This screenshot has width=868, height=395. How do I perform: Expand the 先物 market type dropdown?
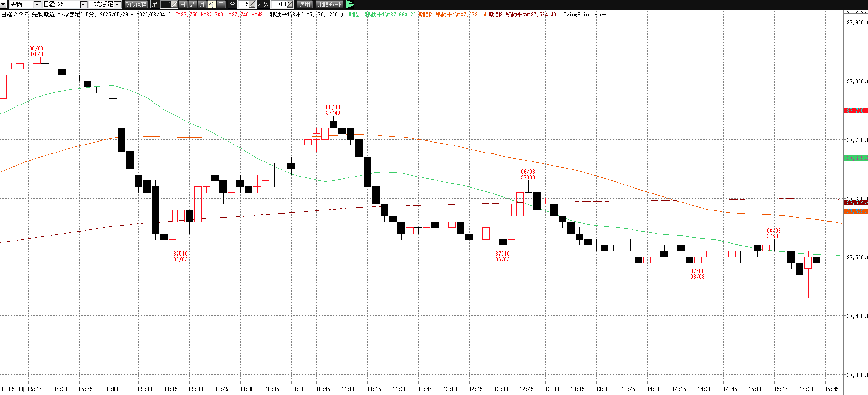(37, 5)
